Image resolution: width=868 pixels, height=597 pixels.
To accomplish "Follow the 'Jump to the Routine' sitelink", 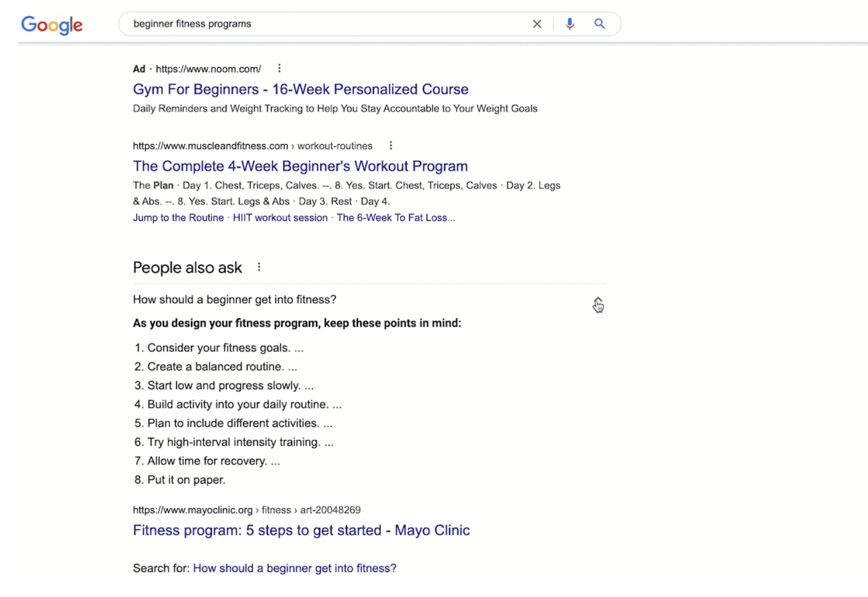I will click(x=178, y=218).
